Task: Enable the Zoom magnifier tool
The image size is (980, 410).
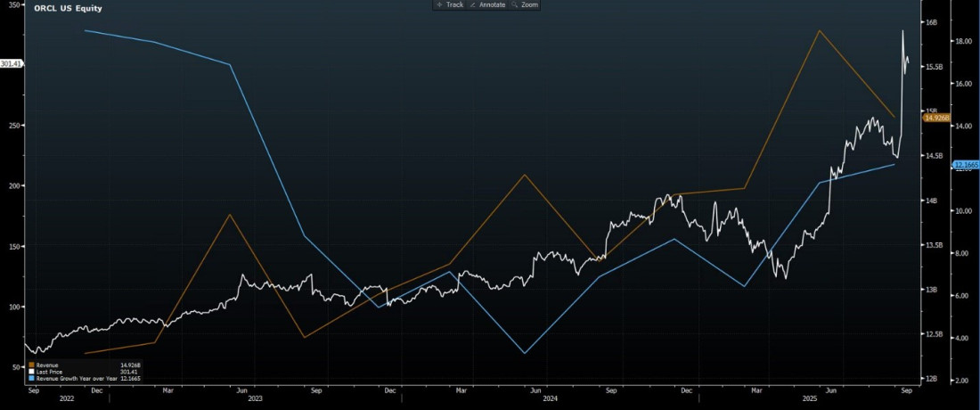Action: (525, 5)
